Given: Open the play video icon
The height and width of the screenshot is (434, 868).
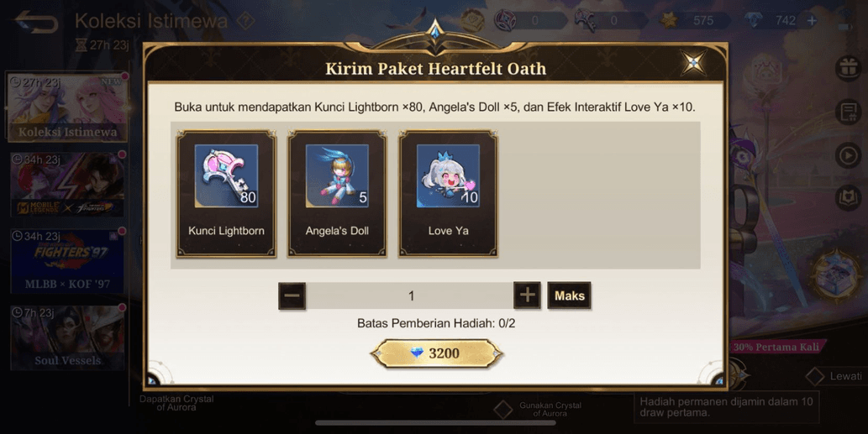Looking at the screenshot, I should 849,156.
